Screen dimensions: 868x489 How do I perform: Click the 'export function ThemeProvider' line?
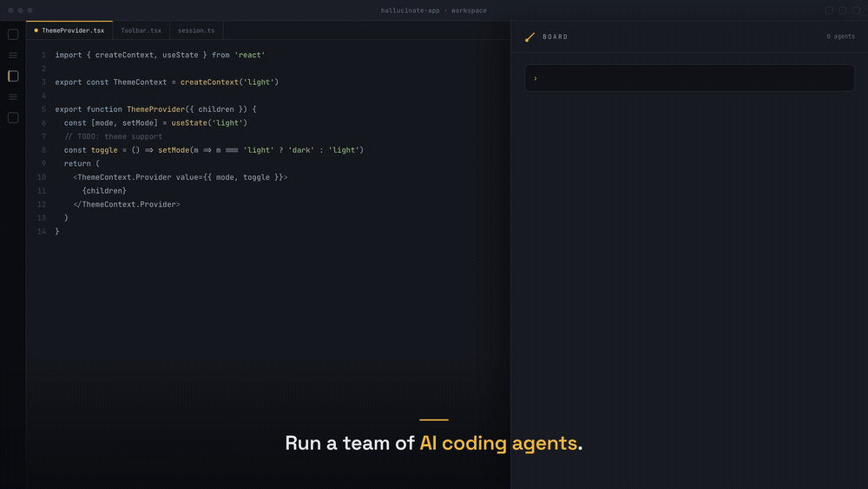(x=155, y=109)
